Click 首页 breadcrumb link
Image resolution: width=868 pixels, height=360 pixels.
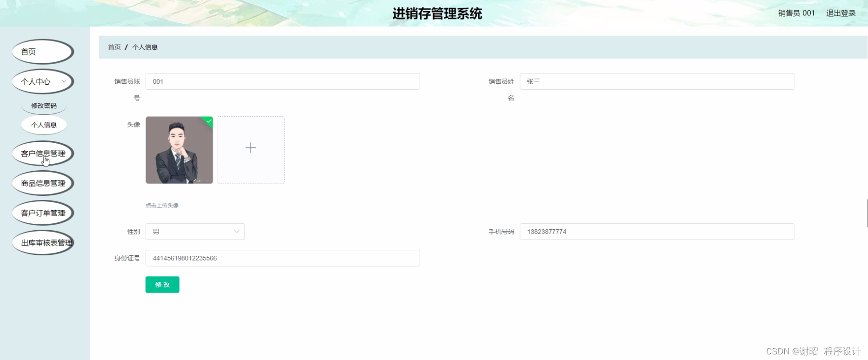(x=114, y=47)
